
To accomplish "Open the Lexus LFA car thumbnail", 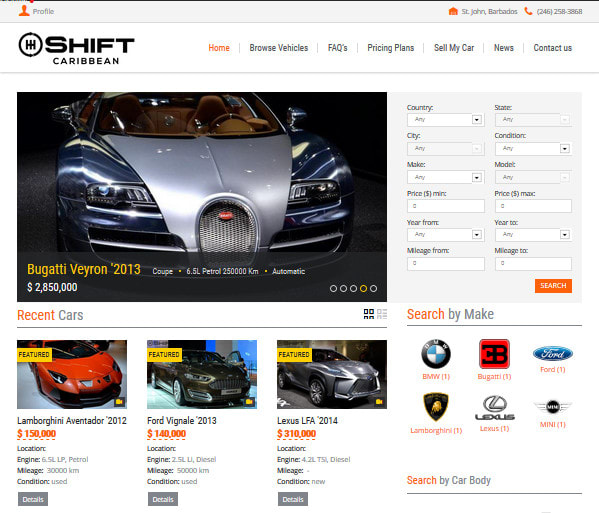I will coord(332,374).
